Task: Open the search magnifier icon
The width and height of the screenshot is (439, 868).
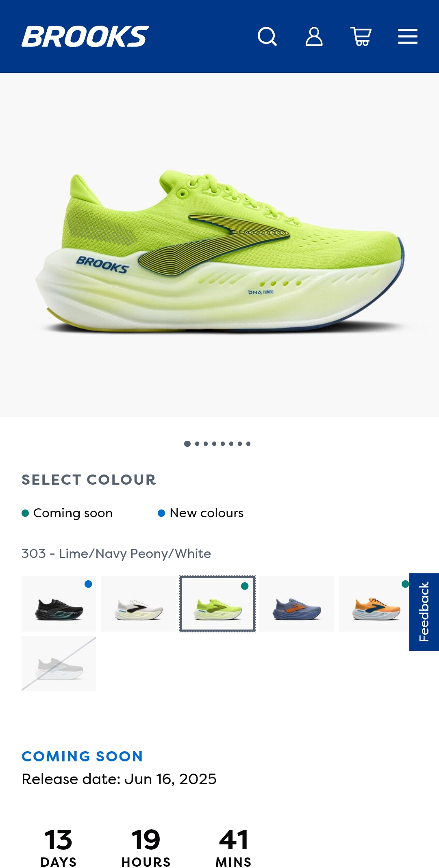Action: pyautogui.click(x=267, y=37)
